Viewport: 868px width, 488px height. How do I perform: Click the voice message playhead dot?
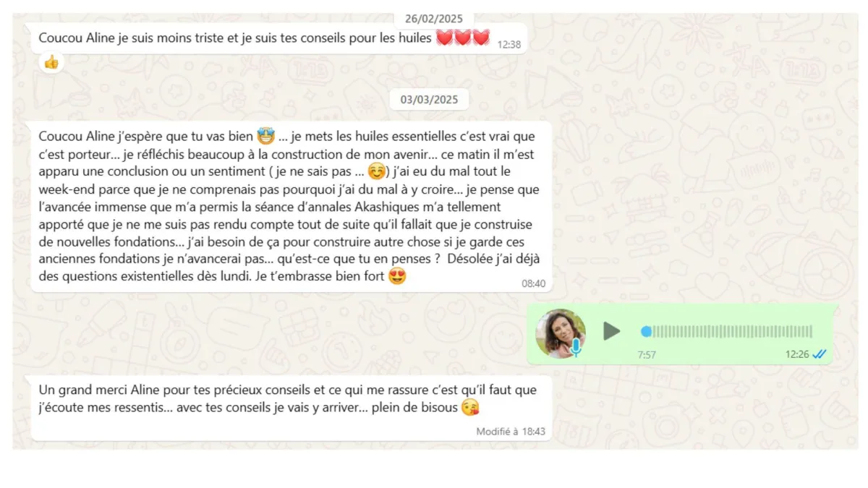click(646, 332)
